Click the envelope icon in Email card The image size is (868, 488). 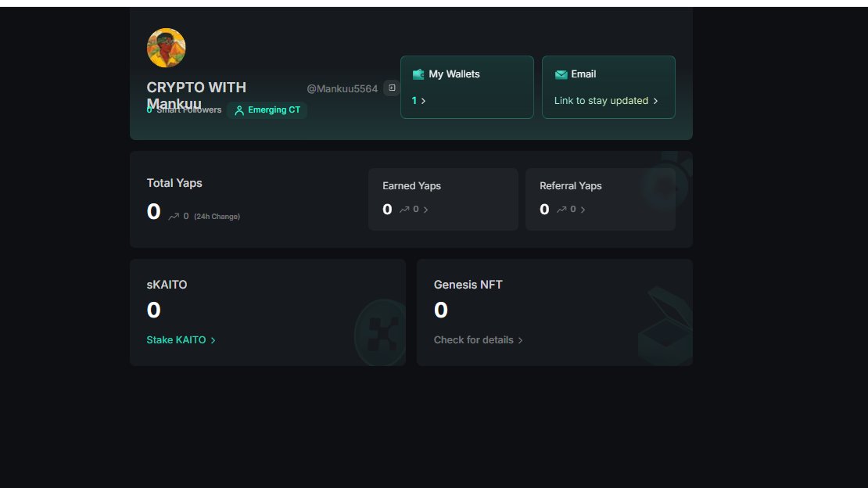point(561,74)
